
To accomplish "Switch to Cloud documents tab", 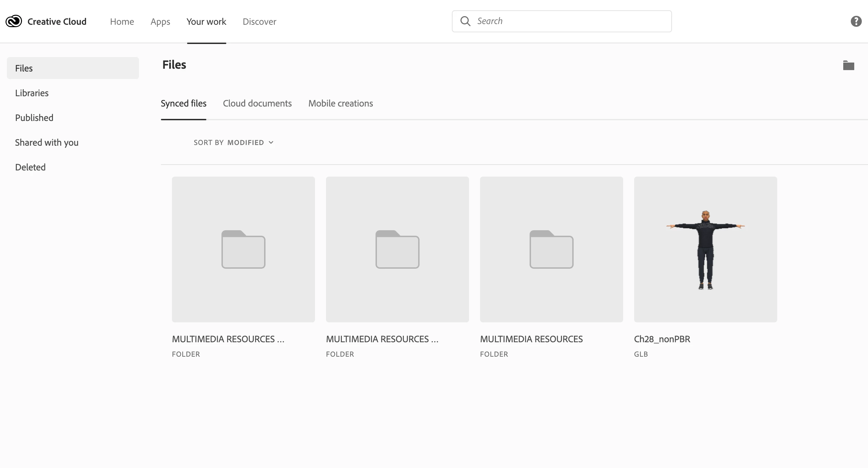I will click(x=257, y=103).
